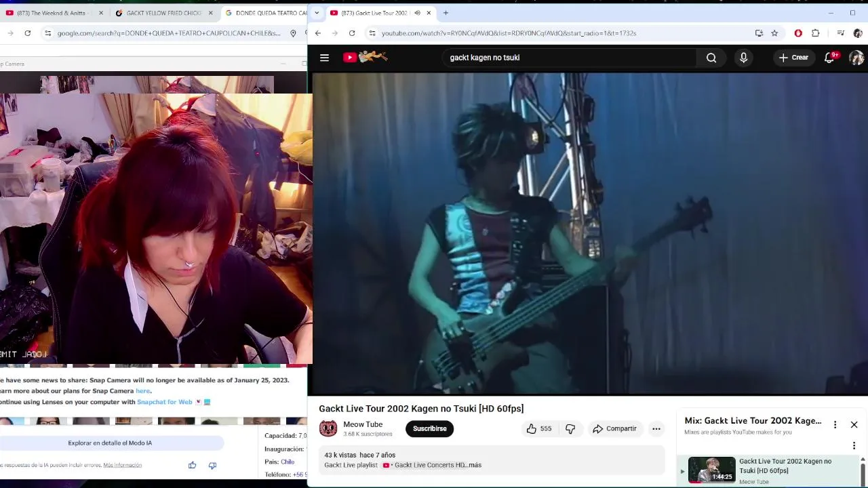
Task: Open the Chrome profile avatar
Action: pyautogui.click(x=858, y=33)
